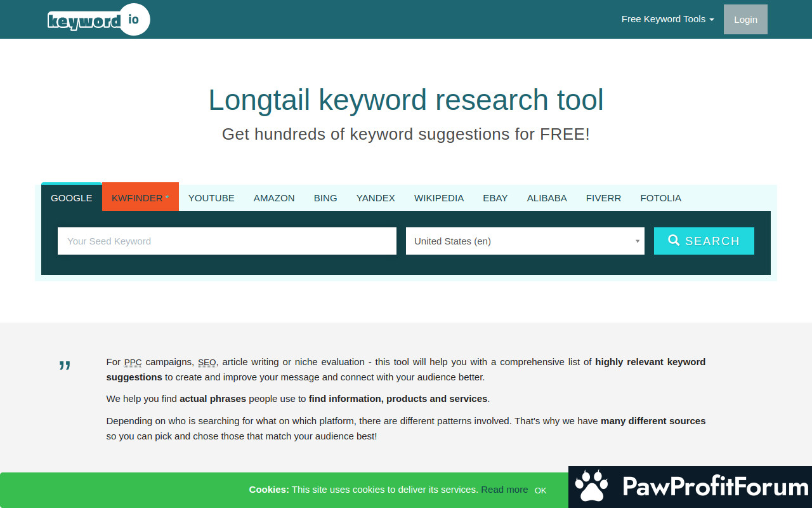
Task: Open the cookies Read more link
Action: tap(504, 490)
